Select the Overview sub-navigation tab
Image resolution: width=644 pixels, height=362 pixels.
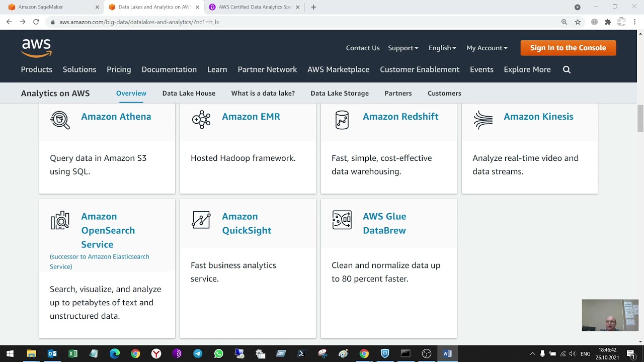(131, 93)
